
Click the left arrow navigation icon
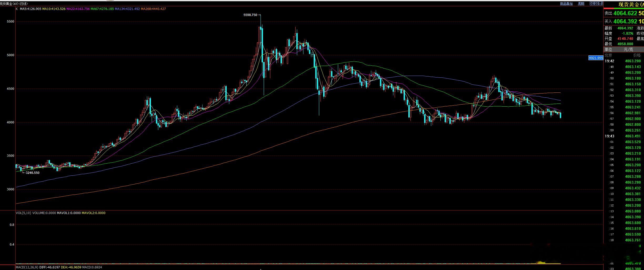click(592, 3)
